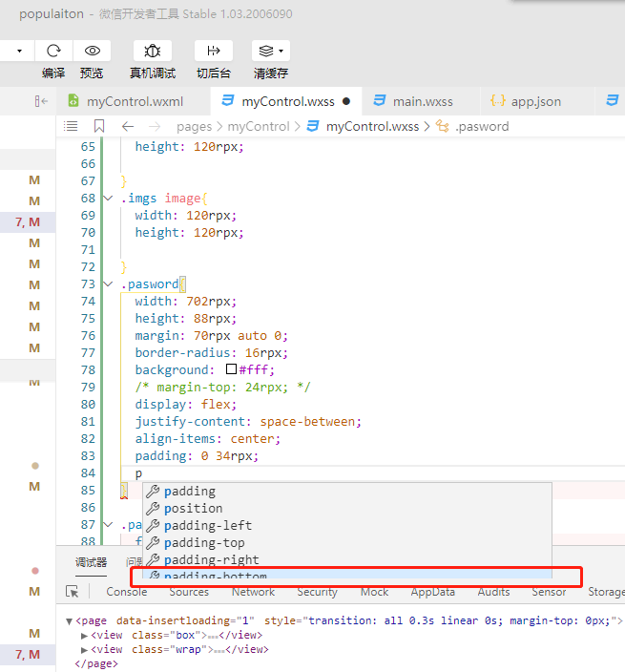
Task: Open the clear cache layers dropdown
Action: (x=271, y=51)
